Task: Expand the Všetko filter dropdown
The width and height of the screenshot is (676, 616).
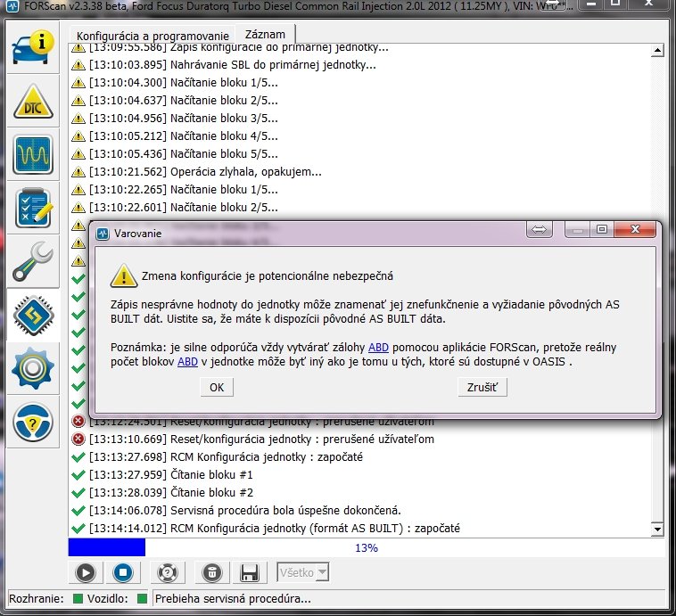Action: click(302, 572)
